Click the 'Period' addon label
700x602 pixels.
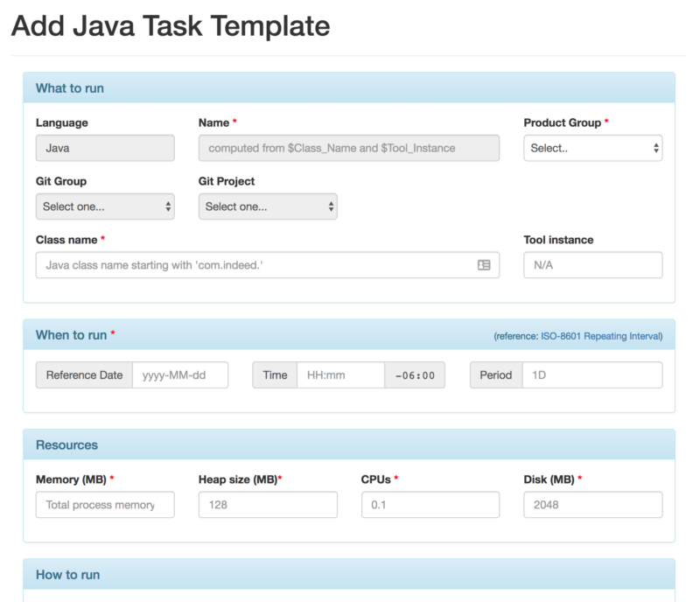(496, 375)
